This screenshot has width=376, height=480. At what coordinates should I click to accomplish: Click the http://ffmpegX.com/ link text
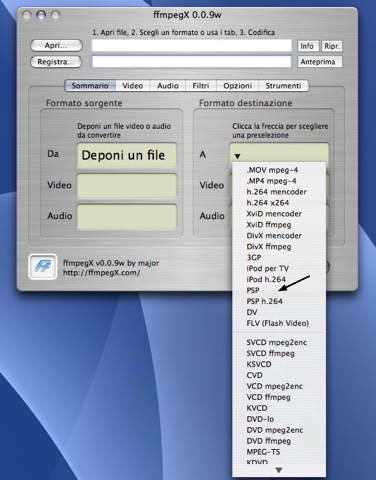point(102,273)
